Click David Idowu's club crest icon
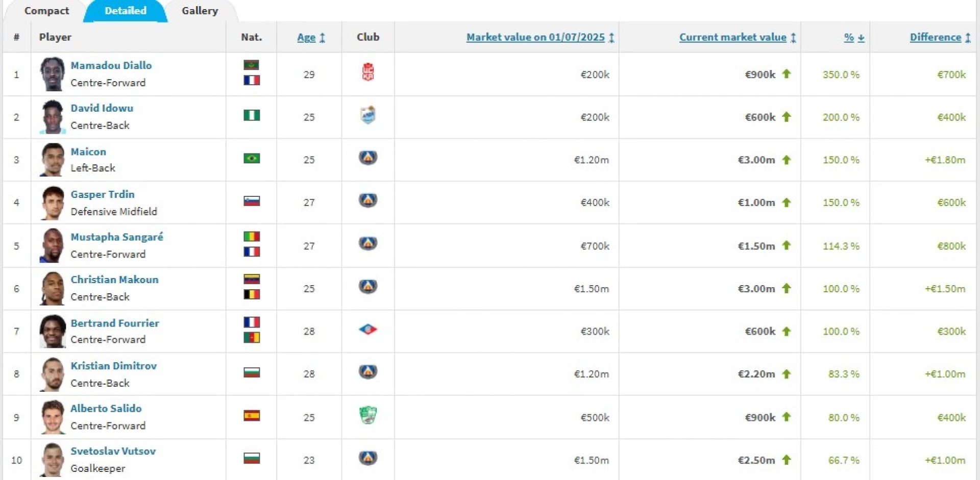The image size is (980, 480). point(367,115)
